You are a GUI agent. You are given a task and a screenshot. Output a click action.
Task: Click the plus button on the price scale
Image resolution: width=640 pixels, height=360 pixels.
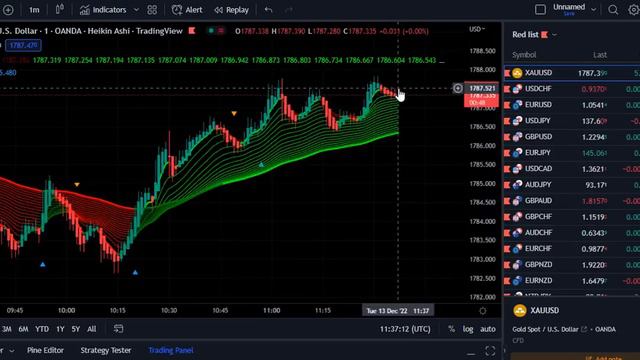click(x=458, y=88)
